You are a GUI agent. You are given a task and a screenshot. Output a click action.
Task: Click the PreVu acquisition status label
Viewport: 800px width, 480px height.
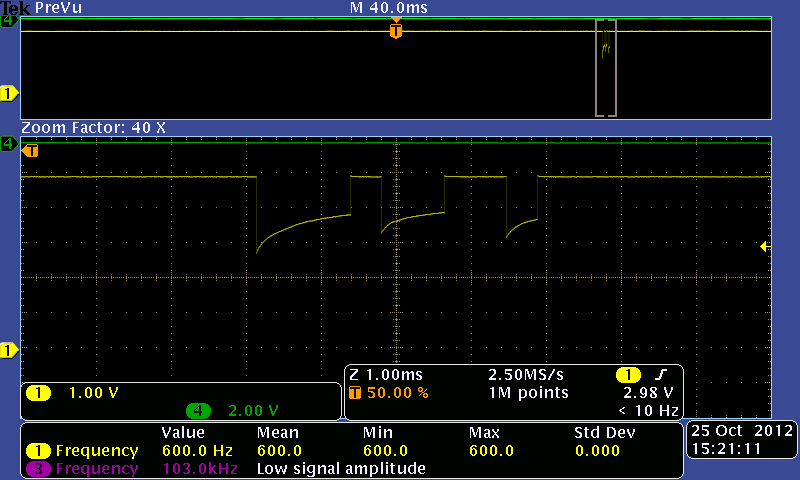pos(59,8)
